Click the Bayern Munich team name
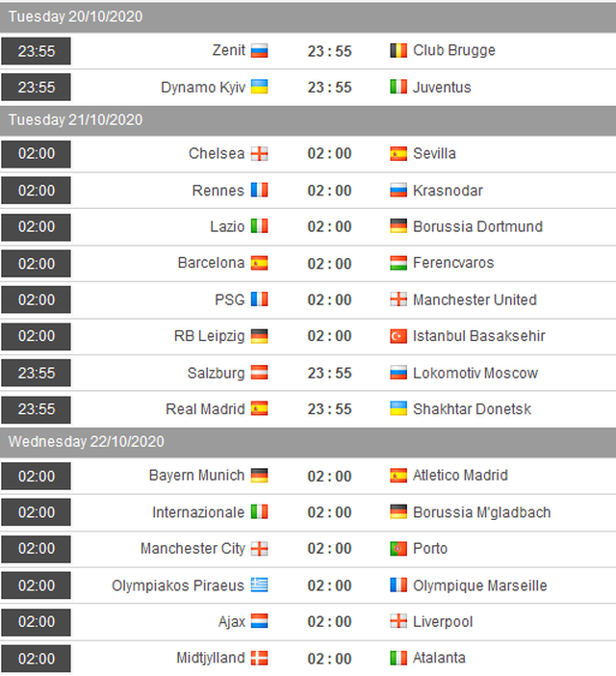This screenshot has width=616, height=676. (x=196, y=476)
